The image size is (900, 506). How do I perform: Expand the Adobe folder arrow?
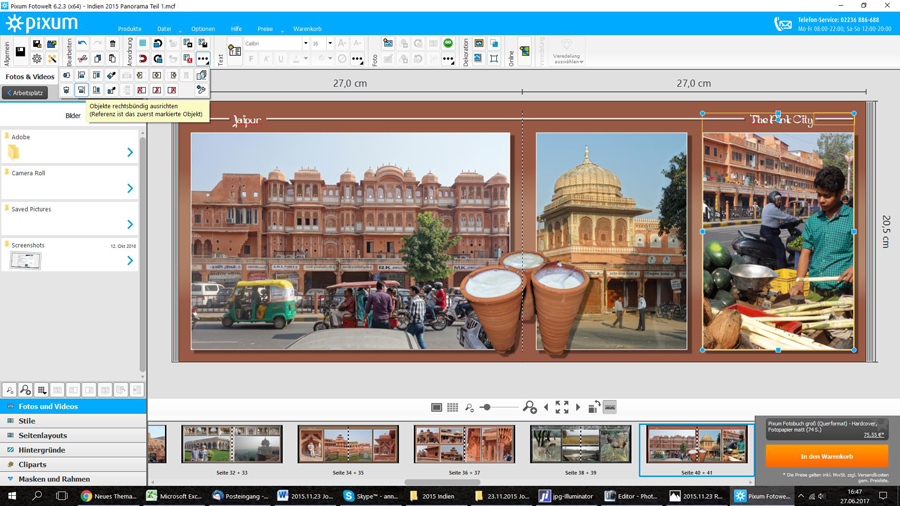(130, 152)
